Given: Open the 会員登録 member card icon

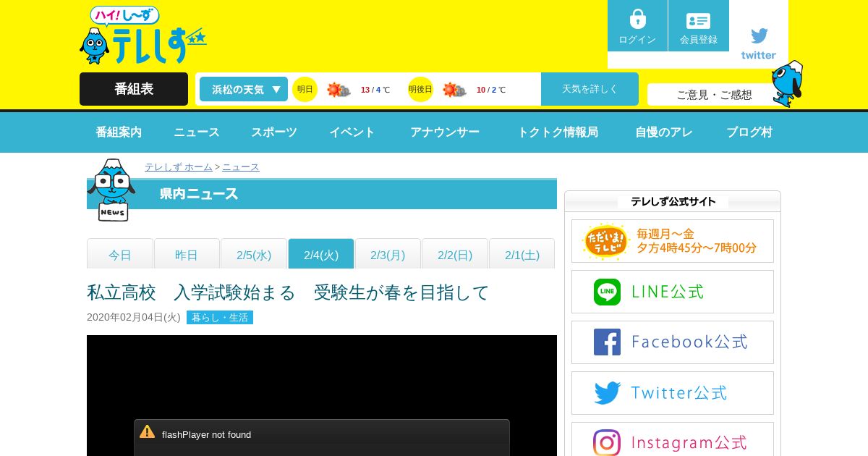Looking at the screenshot, I should [698, 21].
